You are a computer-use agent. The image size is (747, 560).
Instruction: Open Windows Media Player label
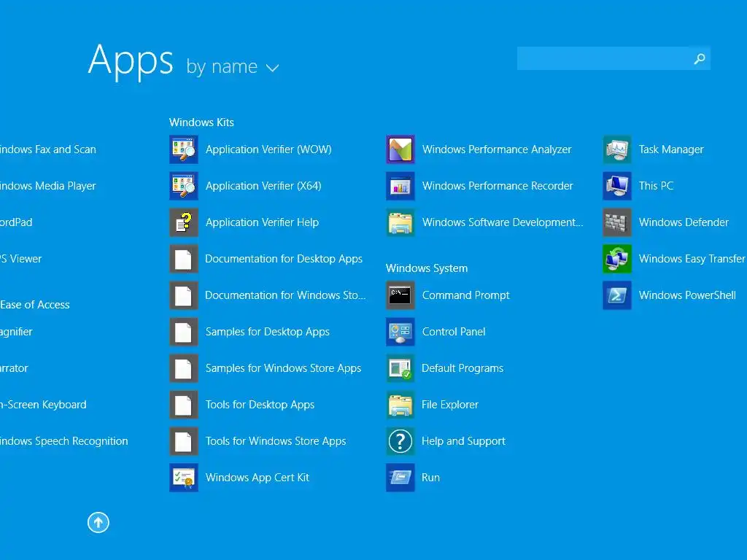(x=48, y=186)
